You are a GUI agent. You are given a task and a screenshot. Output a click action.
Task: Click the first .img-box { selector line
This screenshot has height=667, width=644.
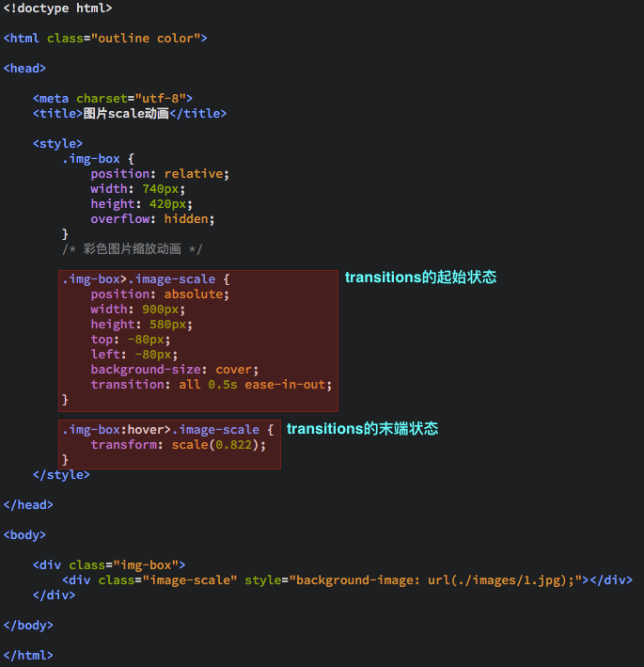pos(98,159)
